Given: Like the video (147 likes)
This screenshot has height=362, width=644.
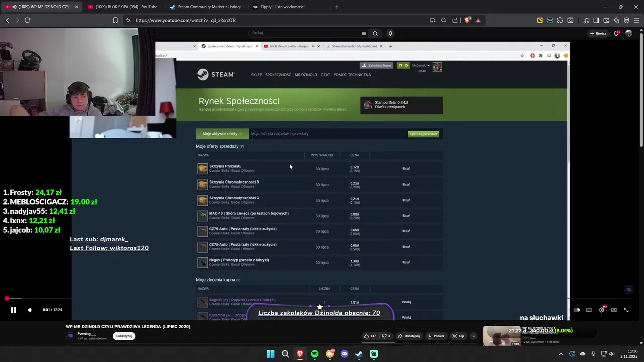Looking at the screenshot, I should [370, 336].
